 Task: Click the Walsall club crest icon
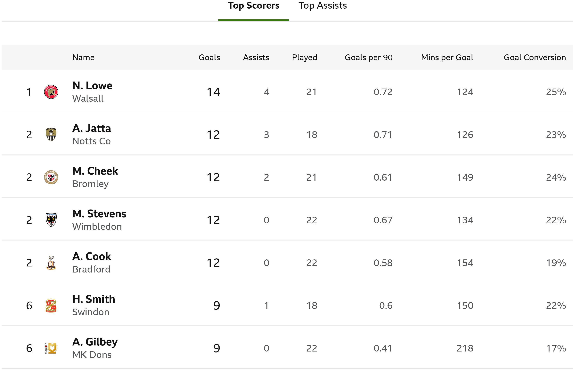51,92
